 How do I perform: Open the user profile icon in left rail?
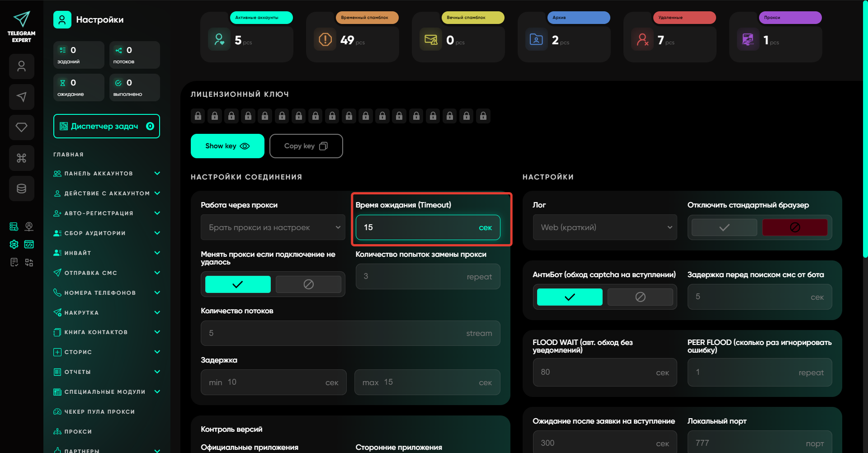click(x=21, y=66)
